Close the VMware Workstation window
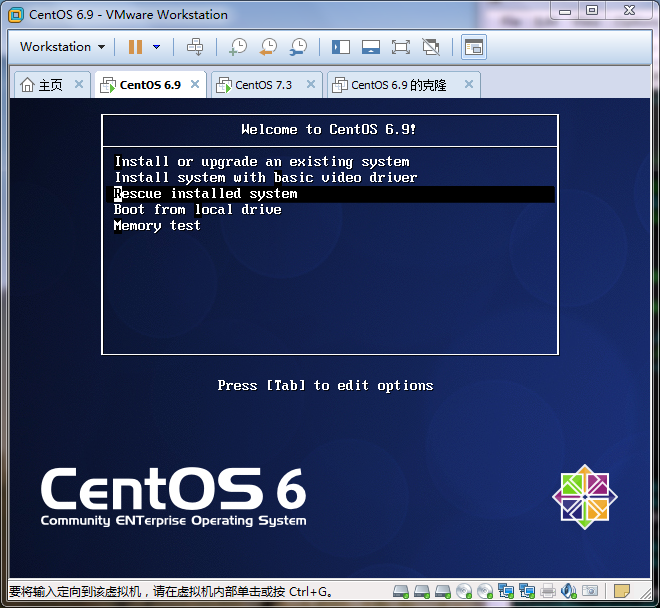Screen dimensions: 660x608 click(629, 10)
